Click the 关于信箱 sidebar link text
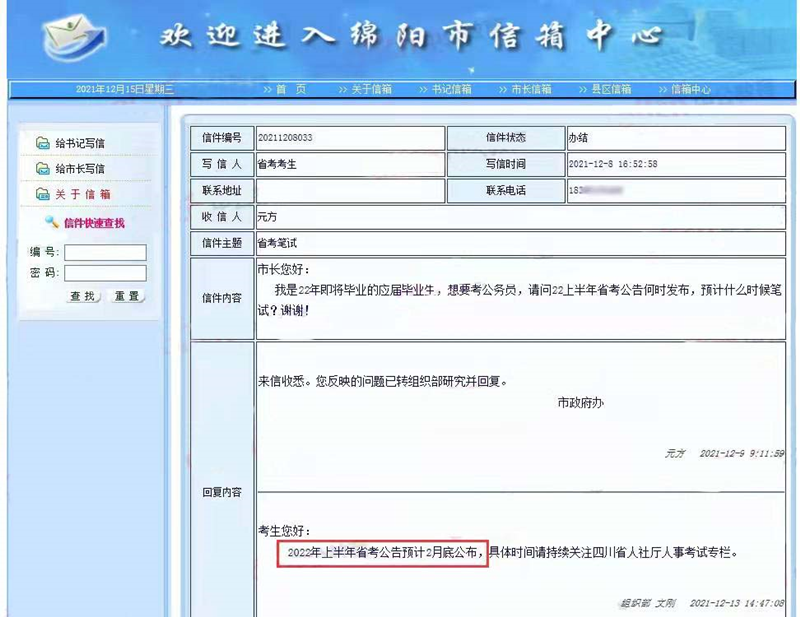This screenshot has width=800, height=617. (x=83, y=195)
